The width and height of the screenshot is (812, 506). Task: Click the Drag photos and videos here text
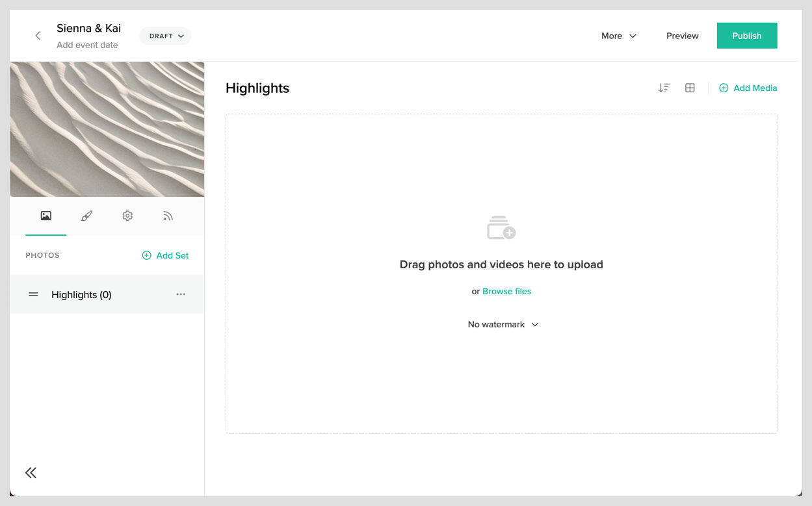[x=501, y=264]
